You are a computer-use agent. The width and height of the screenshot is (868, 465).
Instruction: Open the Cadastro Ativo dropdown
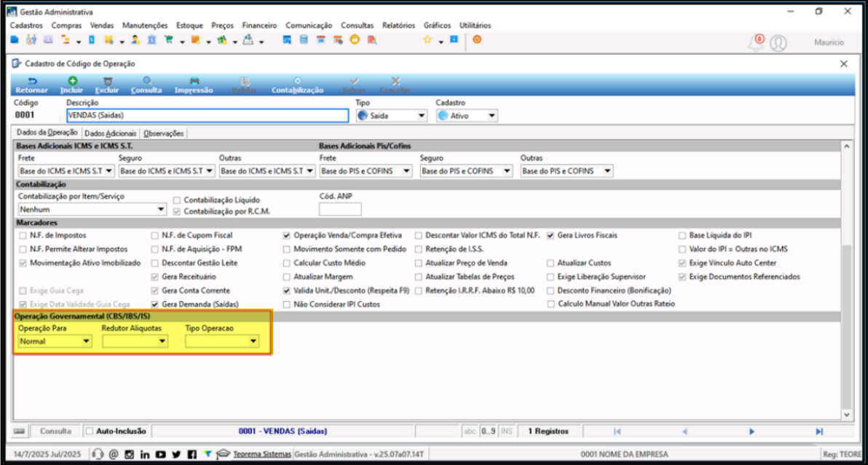pos(492,116)
